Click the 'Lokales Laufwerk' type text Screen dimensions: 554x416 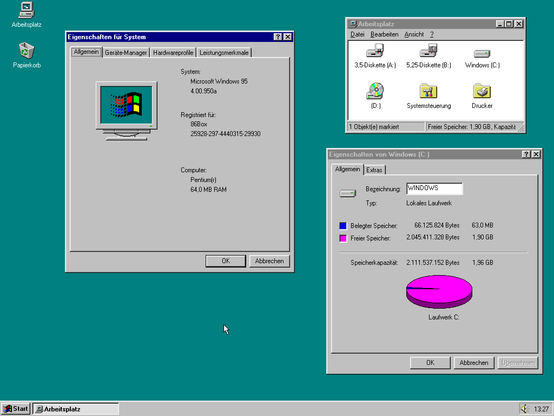tap(429, 203)
